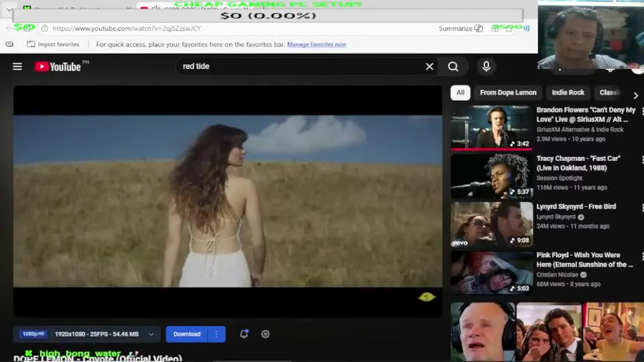Open more options for Tracy Chapman video
The width and height of the screenshot is (644, 362).
point(642,159)
